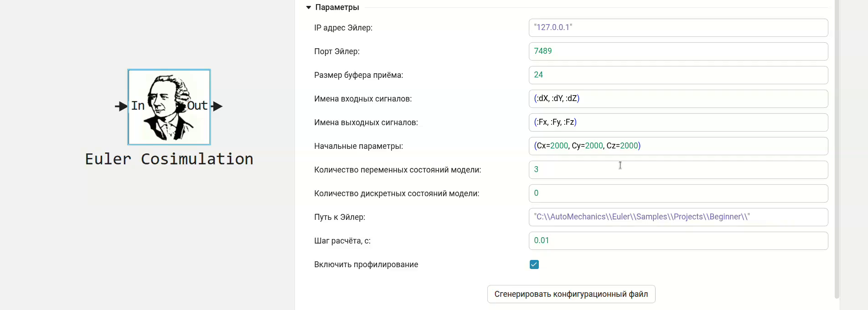This screenshot has width=868, height=310.
Task: Click the Шаг расчёта step field
Action: click(x=678, y=241)
